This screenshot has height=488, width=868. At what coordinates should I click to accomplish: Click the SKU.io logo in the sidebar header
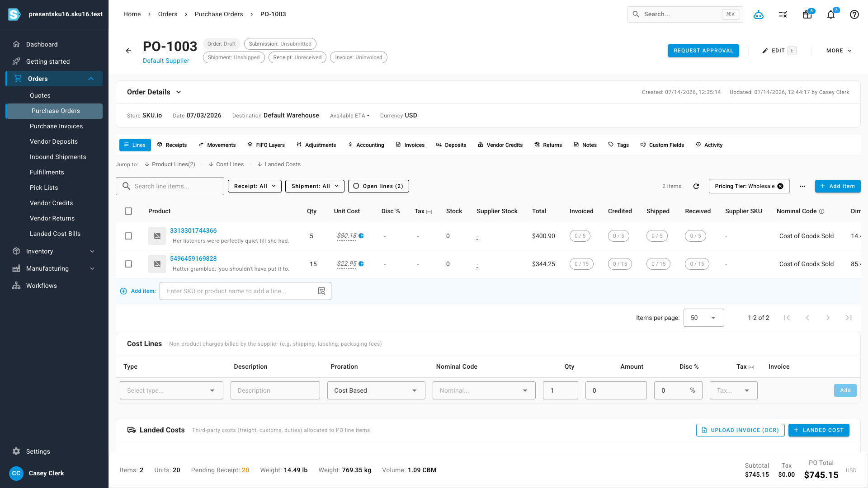(x=14, y=14)
